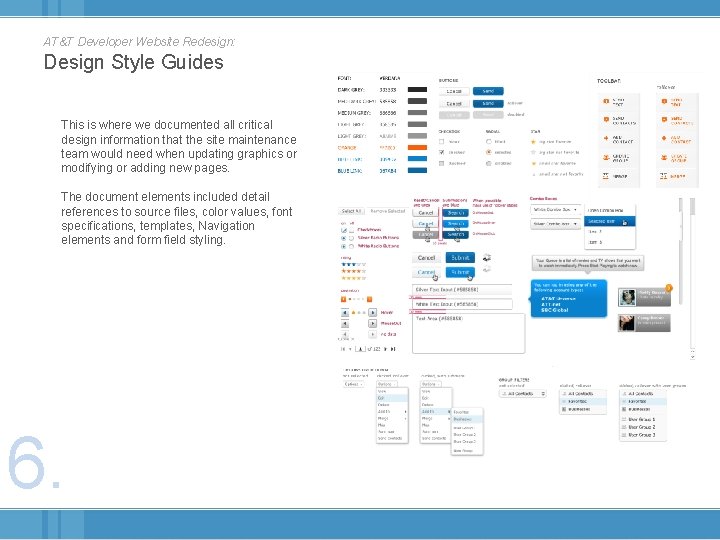This screenshot has height=540, width=720.
Task: Click Add Contact in the grey Toolbar column
Action: point(618,139)
